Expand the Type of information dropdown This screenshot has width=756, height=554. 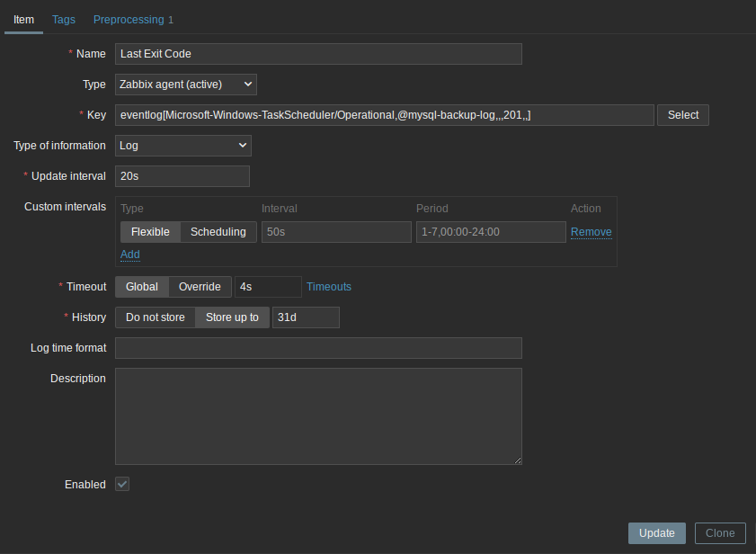(183, 146)
